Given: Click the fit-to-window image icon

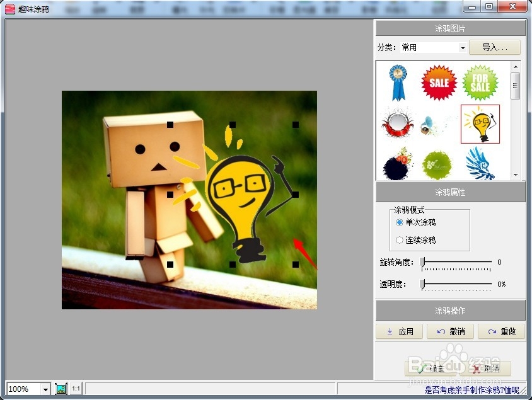Looking at the screenshot, I should point(61,389).
